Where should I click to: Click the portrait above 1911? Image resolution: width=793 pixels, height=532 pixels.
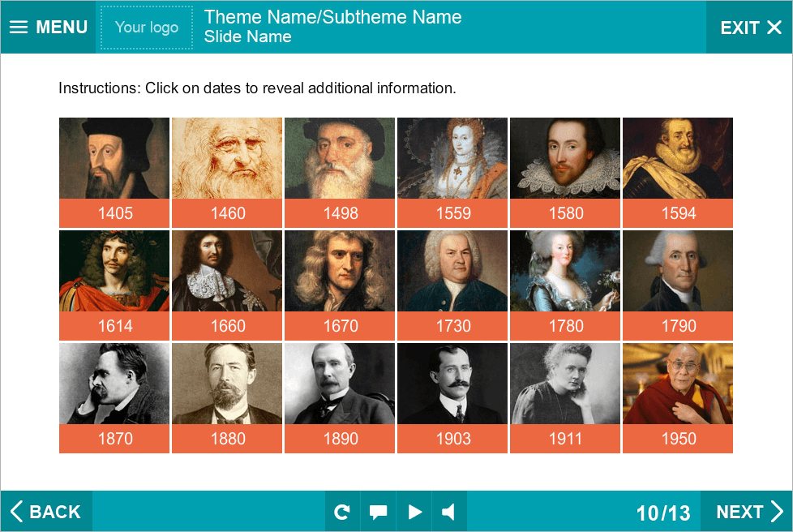point(565,384)
